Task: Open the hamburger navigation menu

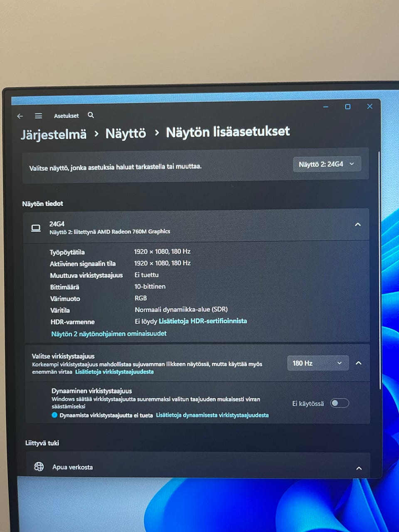Action: (x=38, y=116)
